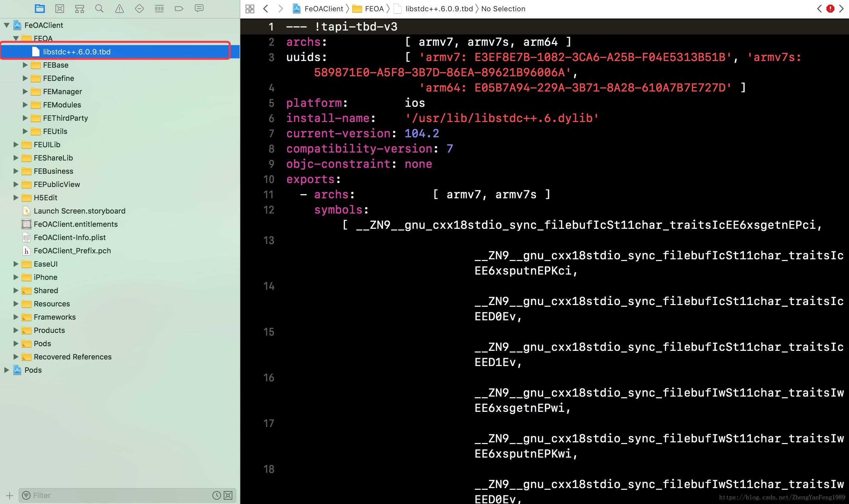
Task: Open the Breakpoint navigator icon
Action: [179, 9]
